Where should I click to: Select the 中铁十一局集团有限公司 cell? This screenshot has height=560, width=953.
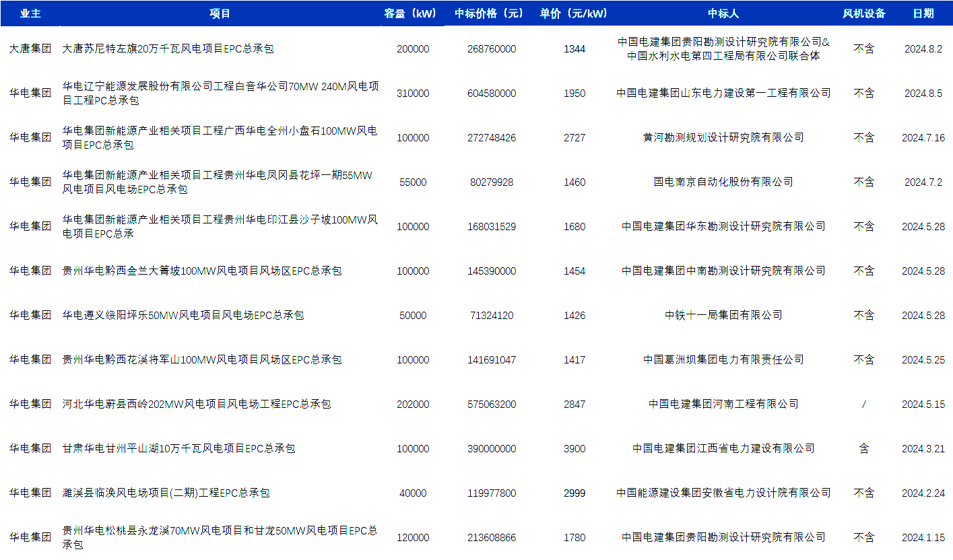click(x=723, y=315)
